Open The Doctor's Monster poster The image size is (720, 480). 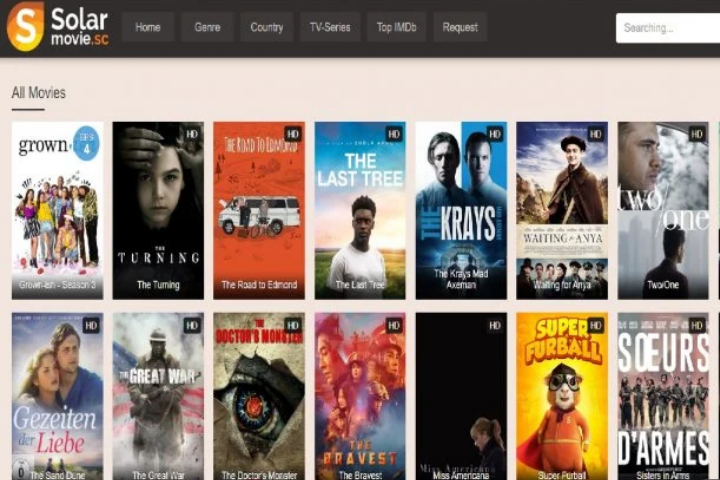click(259, 396)
